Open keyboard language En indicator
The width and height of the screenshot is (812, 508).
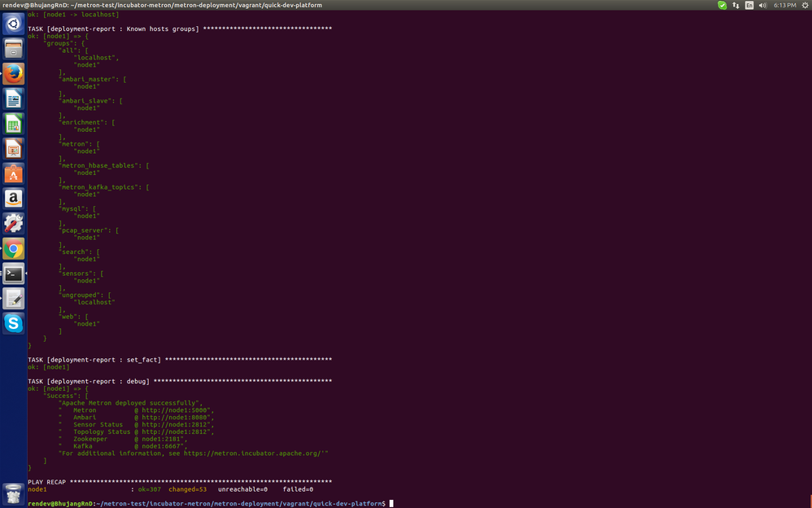(749, 5)
